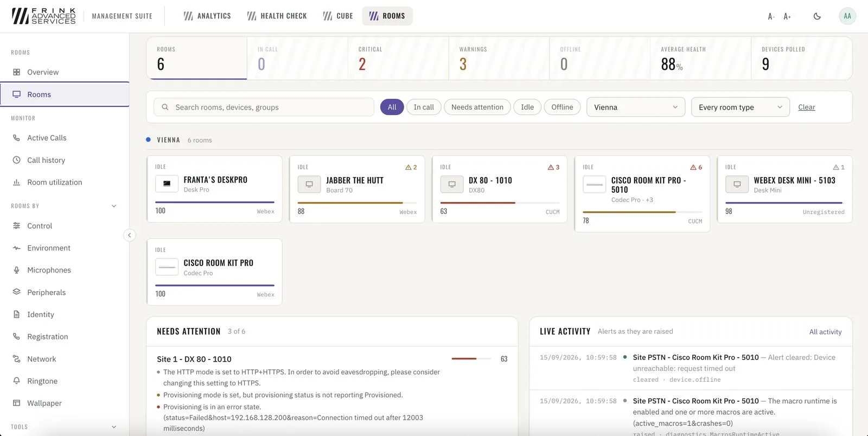This screenshot has width=868, height=436.
Task: Open Site 1 - DX 80 - 1010 entry
Action: click(194, 359)
